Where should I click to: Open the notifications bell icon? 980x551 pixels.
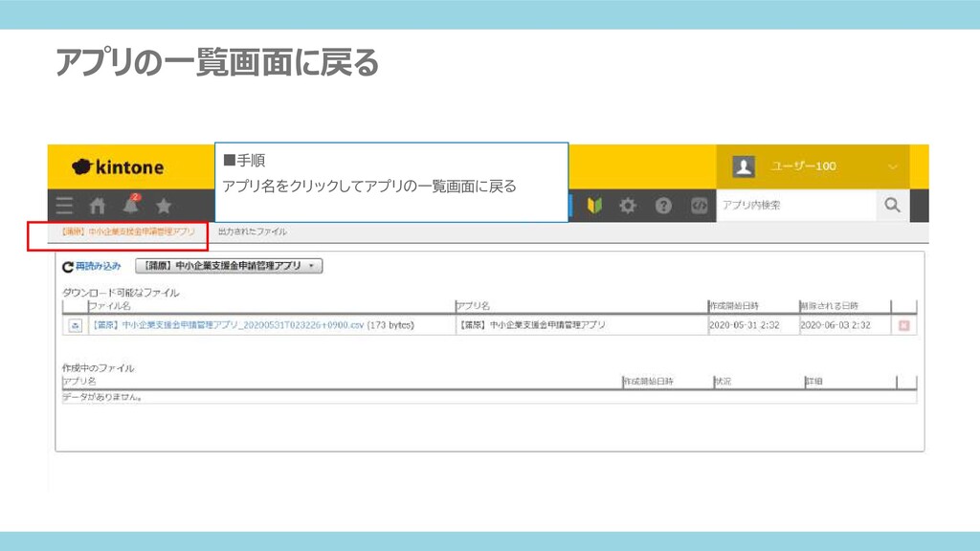131,205
